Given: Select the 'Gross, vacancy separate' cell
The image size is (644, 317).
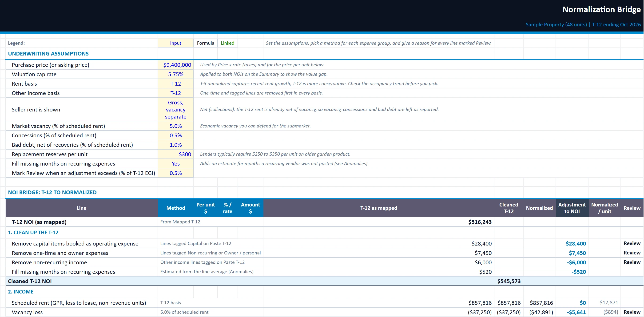Looking at the screenshot, I should pyautogui.click(x=175, y=110).
